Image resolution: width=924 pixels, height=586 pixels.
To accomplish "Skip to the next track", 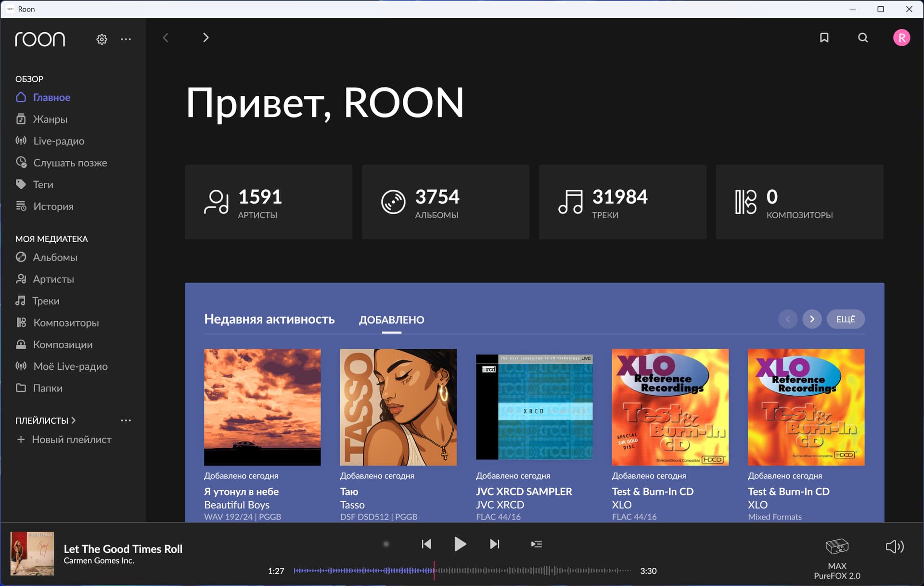I will [x=494, y=544].
